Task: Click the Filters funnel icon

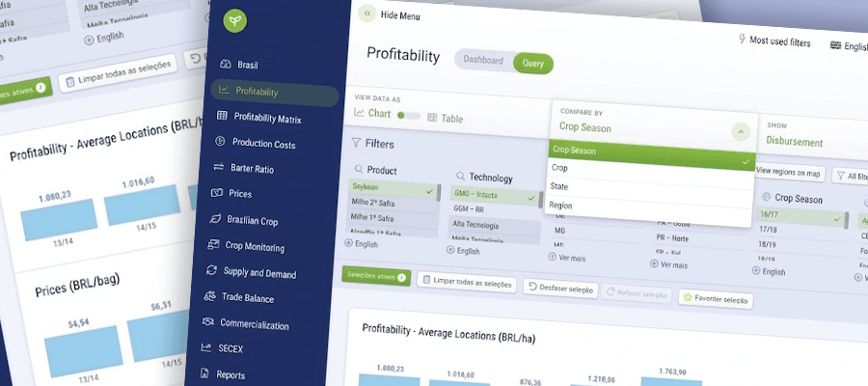Action: [357, 143]
